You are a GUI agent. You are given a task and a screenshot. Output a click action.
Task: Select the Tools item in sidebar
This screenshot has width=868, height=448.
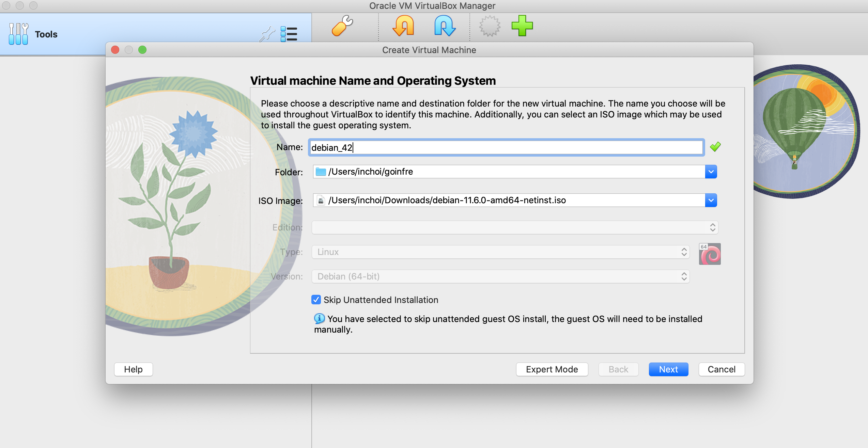click(156, 34)
